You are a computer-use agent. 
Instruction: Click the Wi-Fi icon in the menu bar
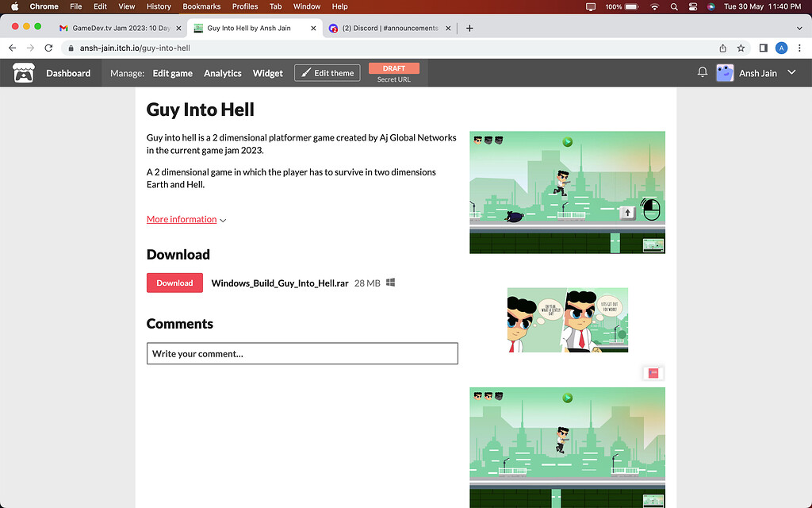pos(655,6)
